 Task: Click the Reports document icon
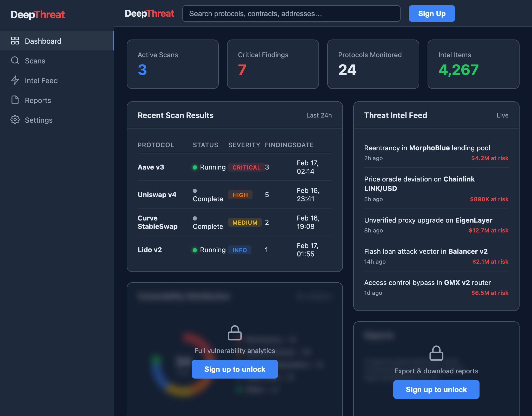[x=15, y=100]
